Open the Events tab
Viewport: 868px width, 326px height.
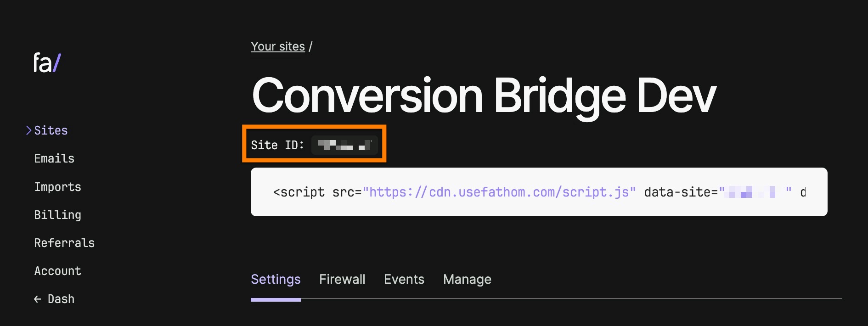tap(404, 279)
